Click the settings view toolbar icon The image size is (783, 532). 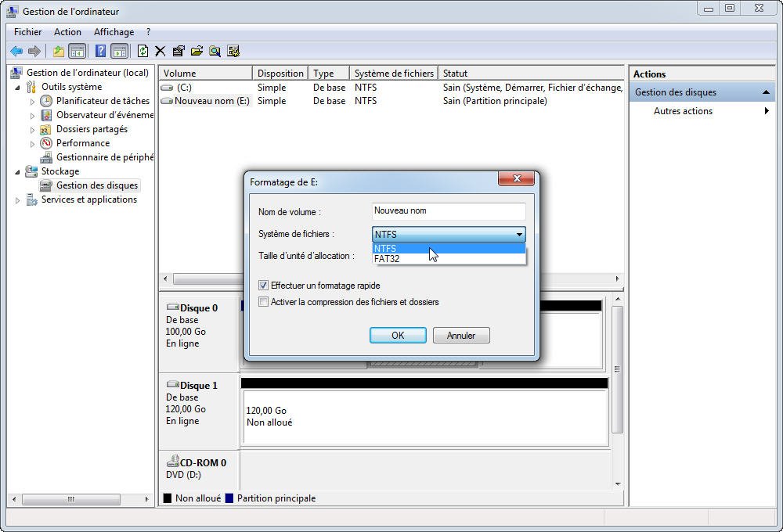tap(233, 51)
